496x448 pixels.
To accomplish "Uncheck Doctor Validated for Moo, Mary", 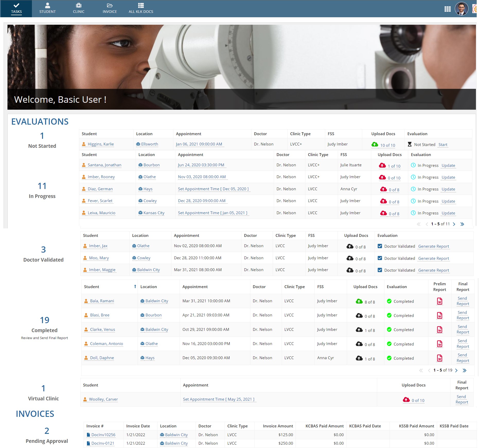I will click(380, 258).
